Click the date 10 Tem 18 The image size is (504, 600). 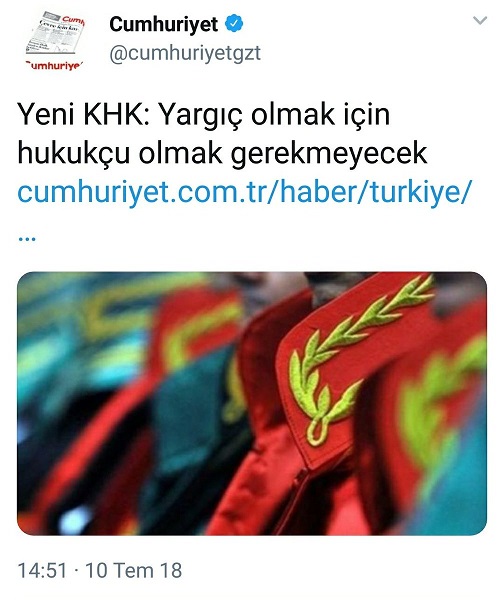point(133,571)
